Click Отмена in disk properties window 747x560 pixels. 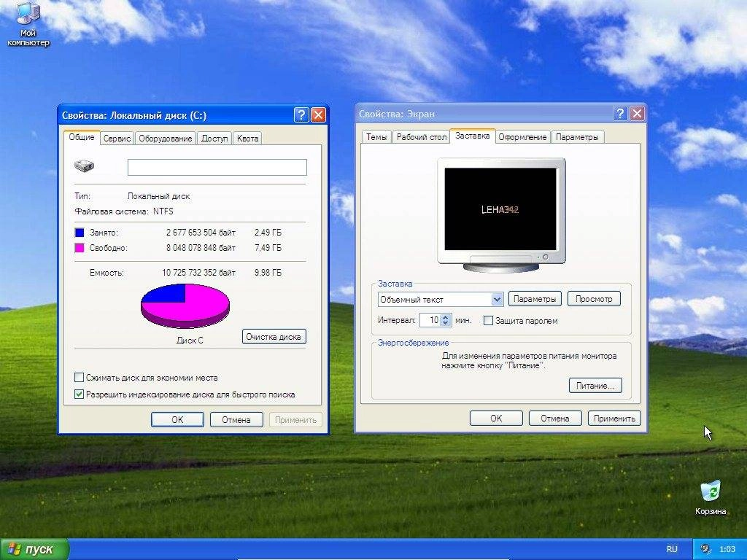[236, 419]
